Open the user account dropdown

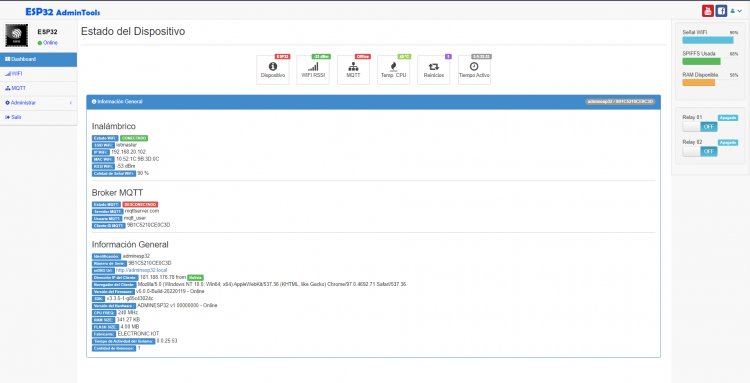736,11
